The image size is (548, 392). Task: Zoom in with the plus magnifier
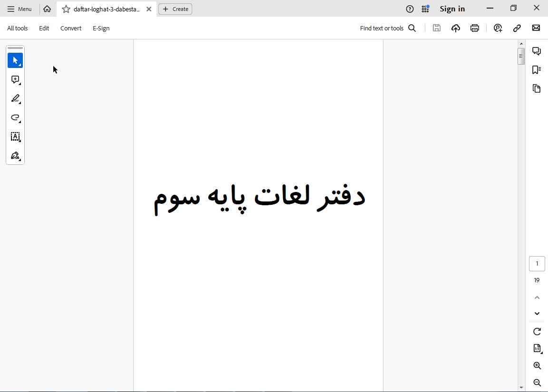pos(537,365)
